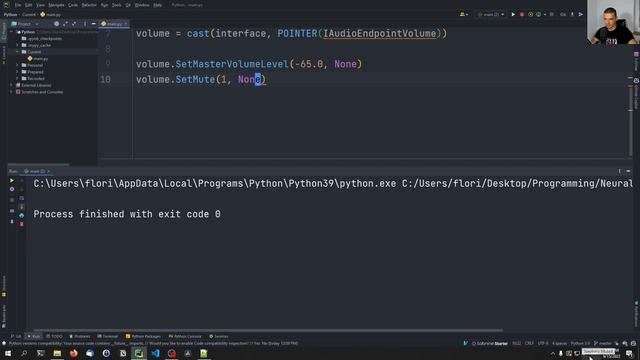This screenshot has width=640, height=360.
Task: Open Windows taskbar search
Action: pyautogui.click(x=24, y=353)
